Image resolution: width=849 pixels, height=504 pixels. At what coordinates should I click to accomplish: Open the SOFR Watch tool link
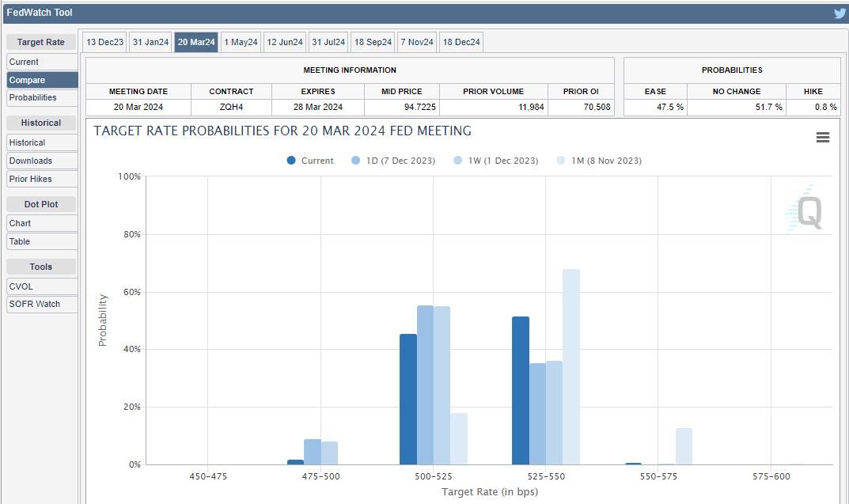pos(42,304)
